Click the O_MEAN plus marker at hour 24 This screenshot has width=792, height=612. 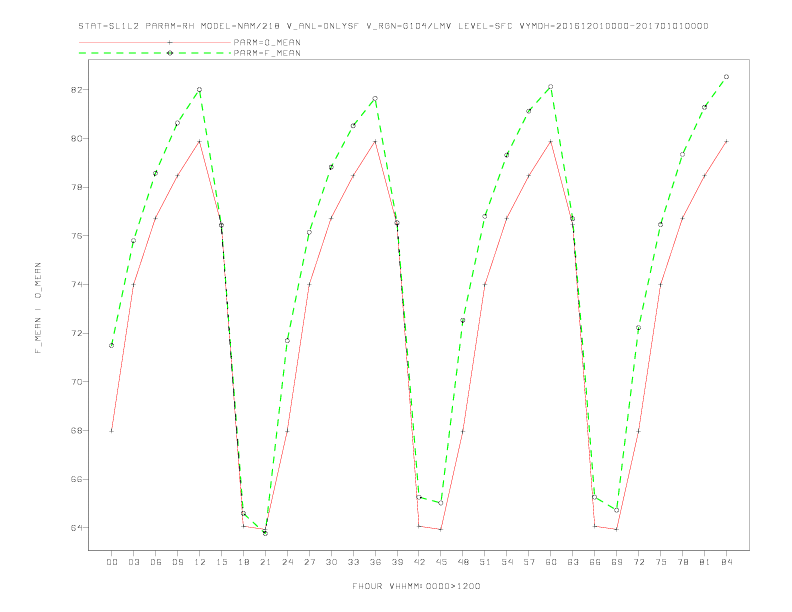[x=287, y=431]
